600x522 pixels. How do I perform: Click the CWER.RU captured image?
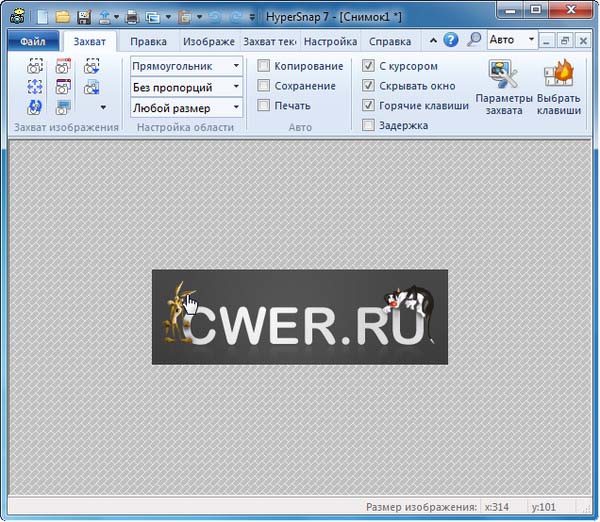[299, 317]
